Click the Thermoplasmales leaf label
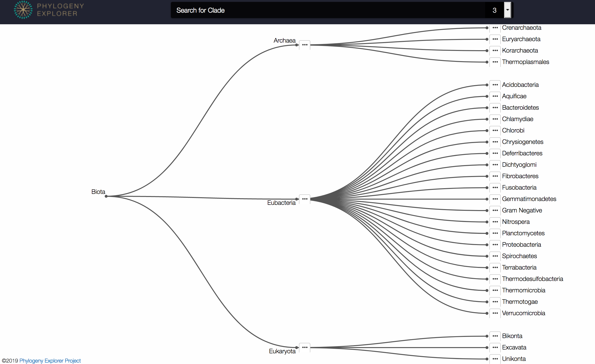Image resolution: width=595 pixels, height=364 pixels. coord(526,62)
